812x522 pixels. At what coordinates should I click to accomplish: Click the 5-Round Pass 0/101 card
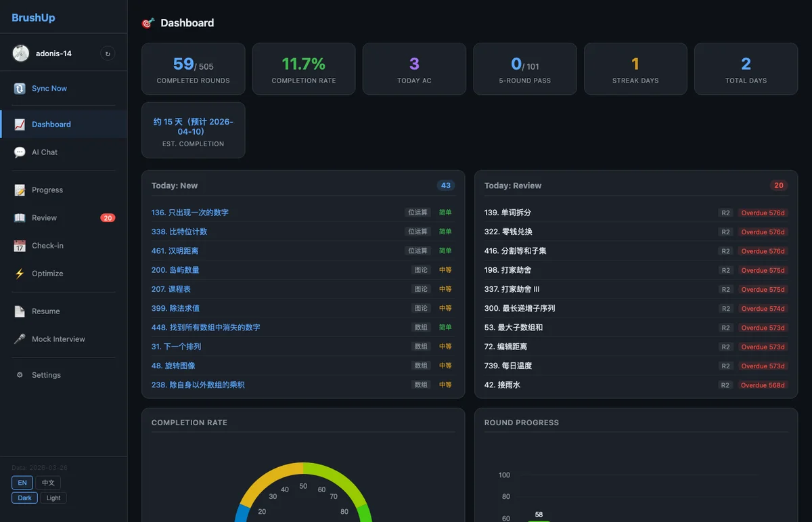[525, 69]
